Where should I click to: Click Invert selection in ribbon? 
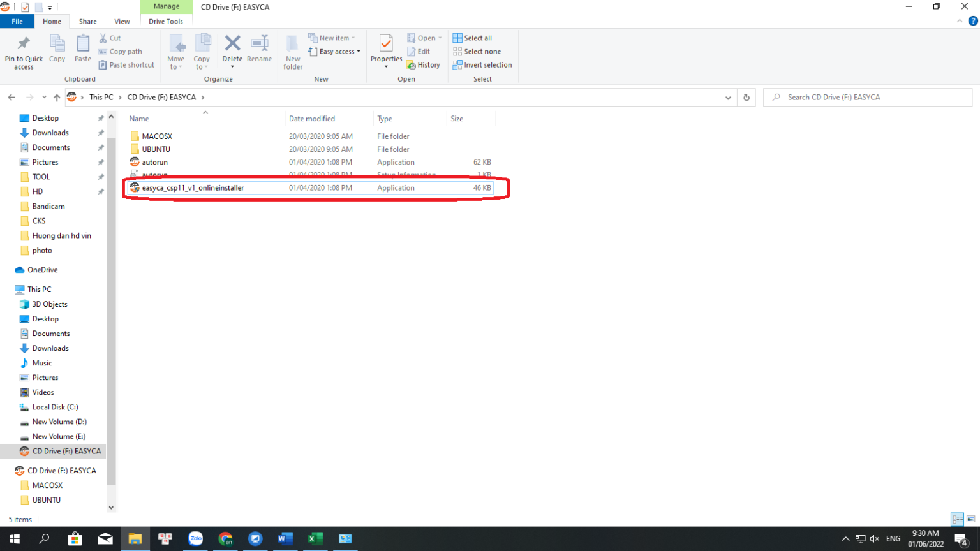482,65
